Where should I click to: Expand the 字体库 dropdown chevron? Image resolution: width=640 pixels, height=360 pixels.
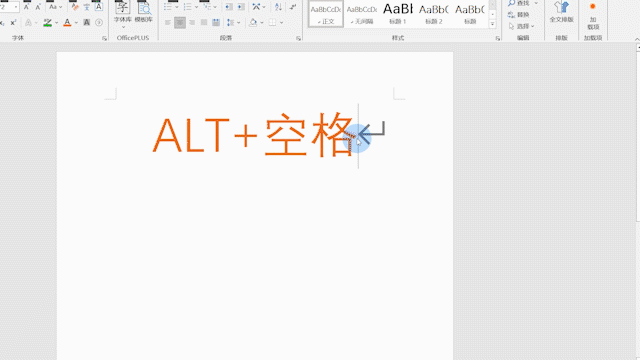tap(123, 27)
